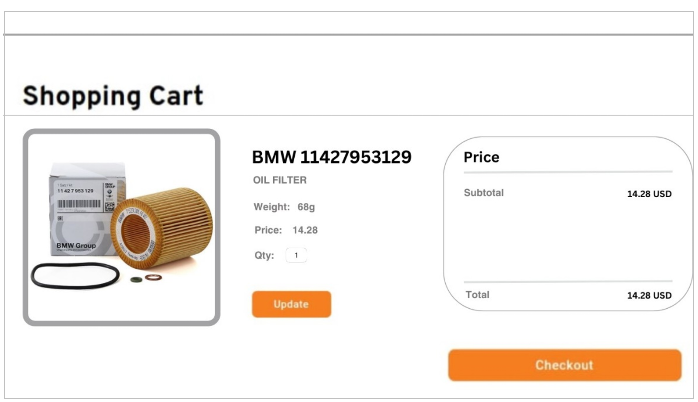Click the OIL FILTER category label
698x402 pixels.
point(279,180)
